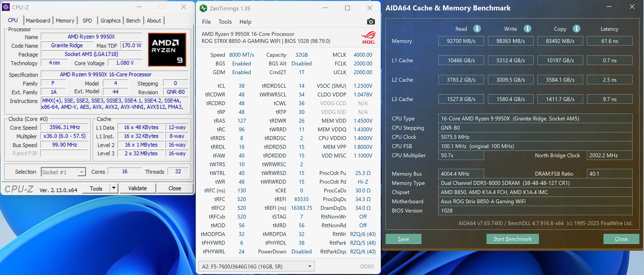Click the MEM VDD value 1.4500V
Image resolution: width=644 pixels, height=275 pixels.
[363, 121]
